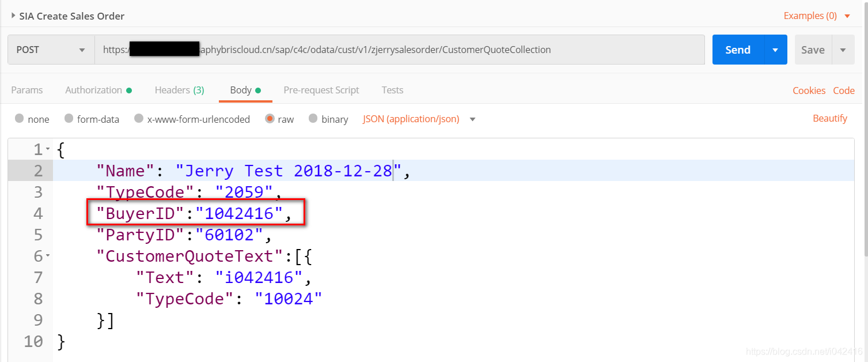Image resolution: width=868 pixels, height=362 pixels.
Task: Open the Examples (0) dropdown
Action: [817, 16]
